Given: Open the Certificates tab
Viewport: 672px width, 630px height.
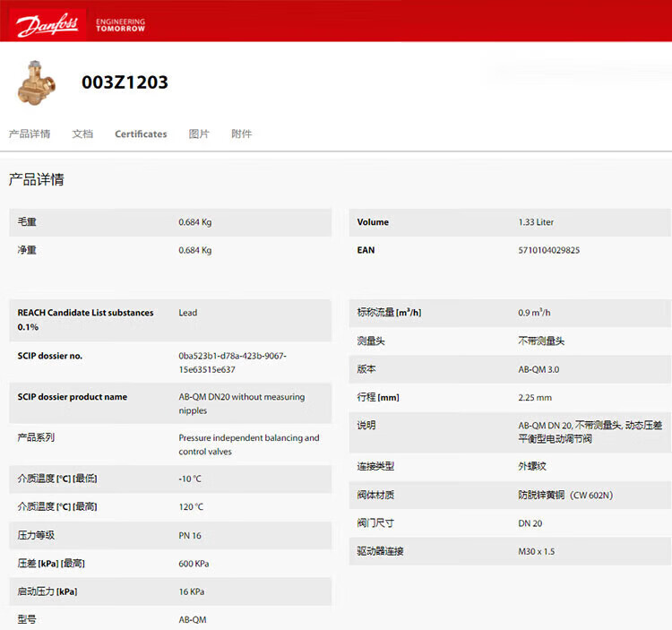Looking at the screenshot, I should coord(141,134).
